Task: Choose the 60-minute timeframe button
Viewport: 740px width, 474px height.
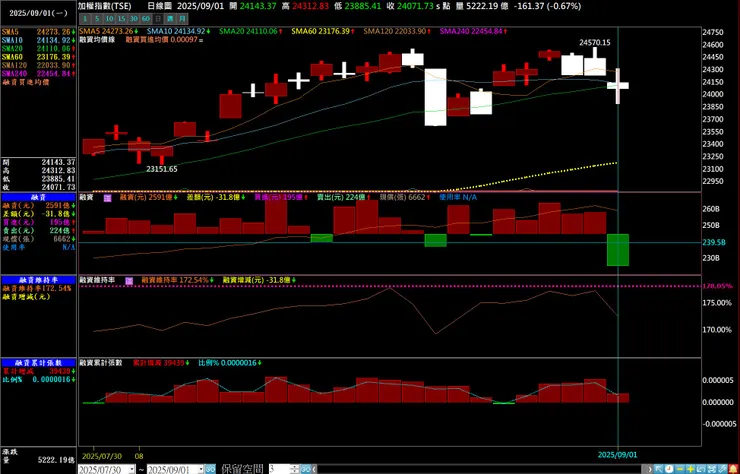Action: (146, 19)
